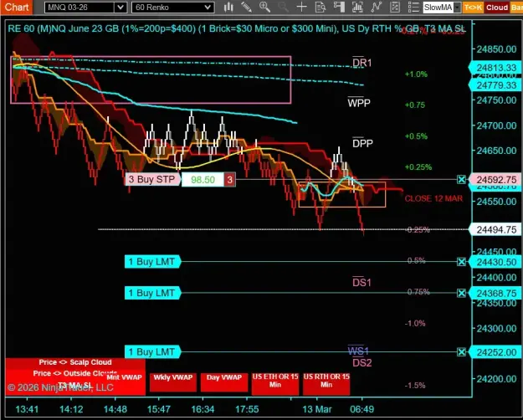Click the 24368.75 price axis marker
The height and width of the screenshot is (420, 523).
(495, 293)
